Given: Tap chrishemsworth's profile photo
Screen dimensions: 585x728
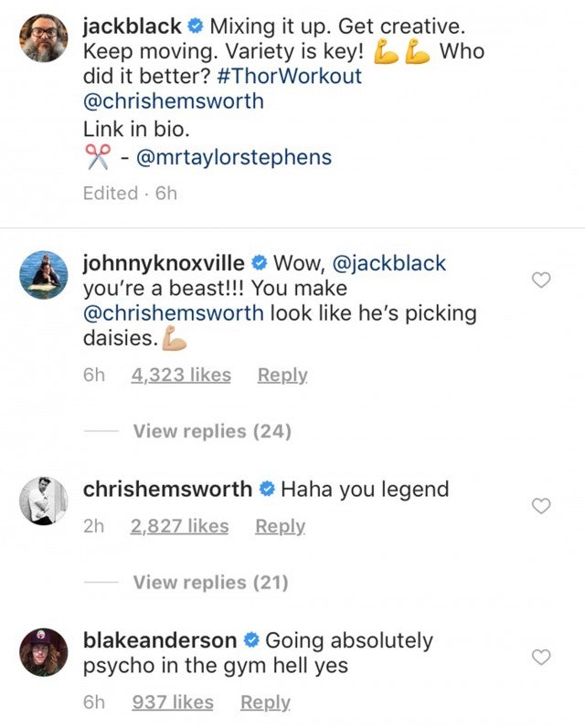Looking at the screenshot, I should pyautogui.click(x=43, y=501).
